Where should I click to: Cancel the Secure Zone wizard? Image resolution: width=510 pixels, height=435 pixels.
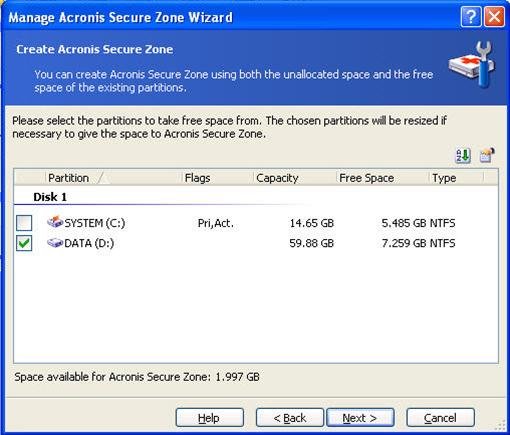440,418
